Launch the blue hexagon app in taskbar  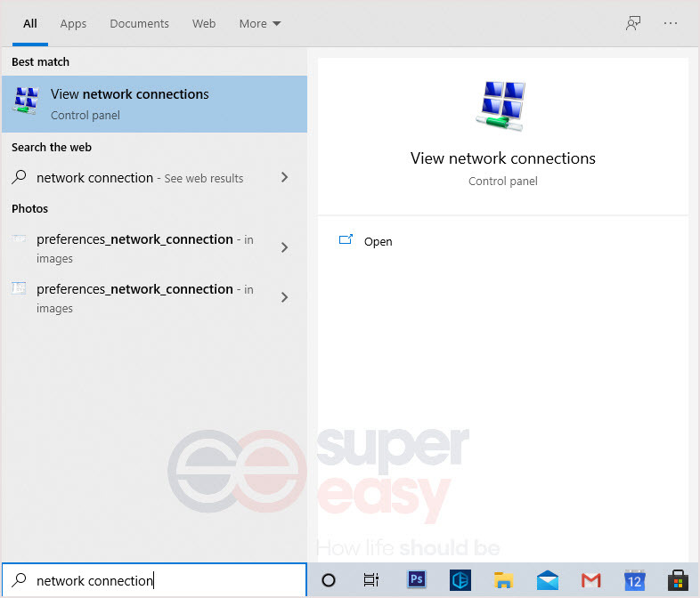460,580
